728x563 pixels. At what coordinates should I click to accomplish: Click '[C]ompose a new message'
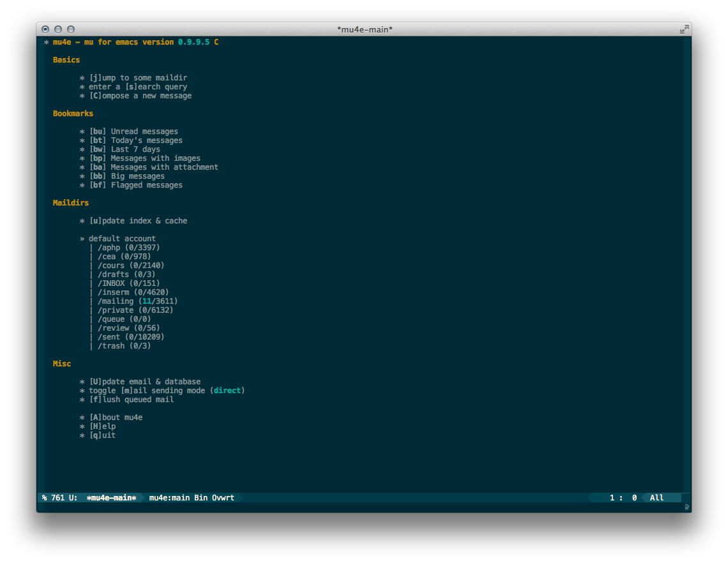[140, 96]
